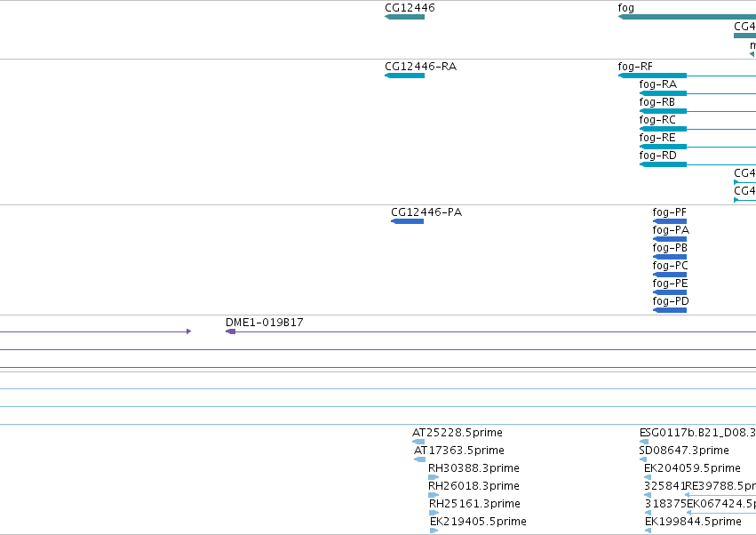Image resolution: width=756 pixels, height=535 pixels.
Task: Select the 325841 EST label
Action: click(664, 486)
